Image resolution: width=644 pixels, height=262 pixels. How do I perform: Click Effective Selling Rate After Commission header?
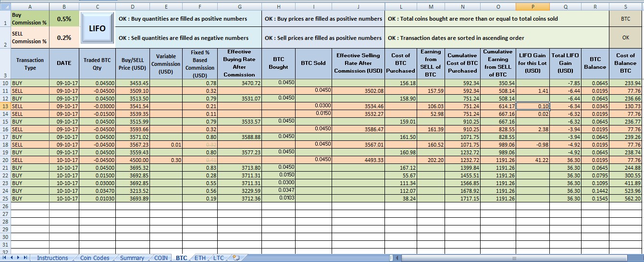pos(358,63)
